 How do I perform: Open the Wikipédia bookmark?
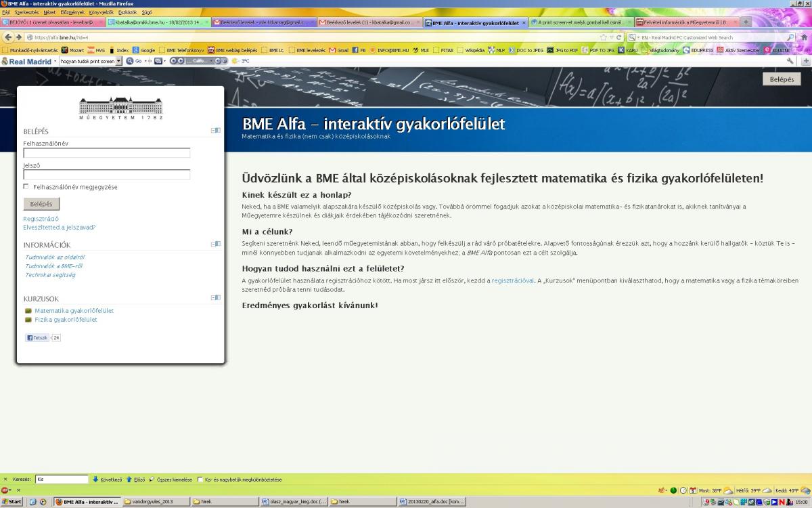471,49
